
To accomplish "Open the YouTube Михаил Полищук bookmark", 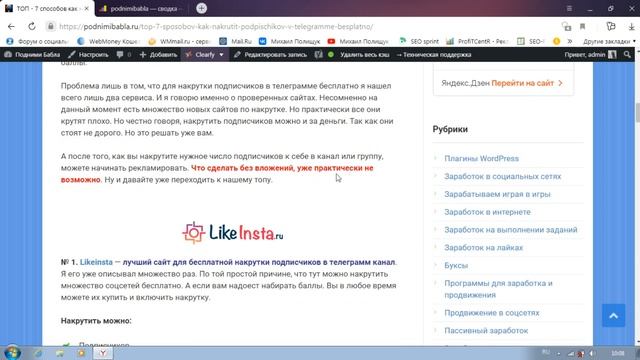I will [x=358, y=41].
